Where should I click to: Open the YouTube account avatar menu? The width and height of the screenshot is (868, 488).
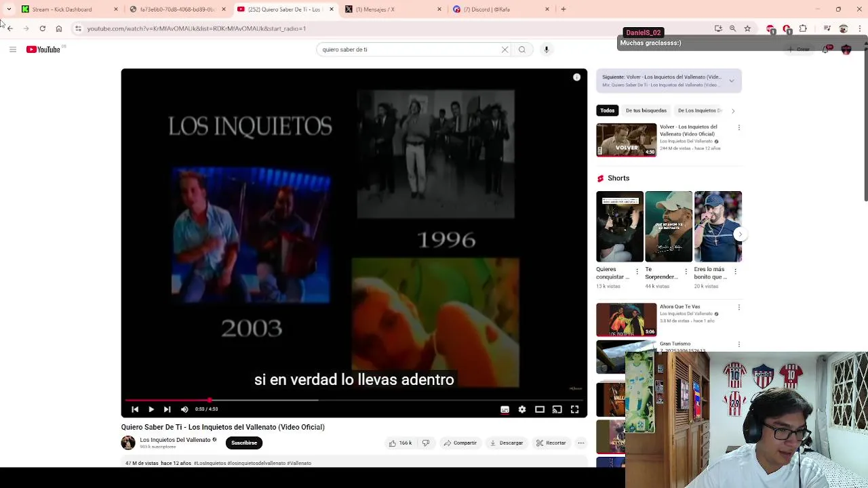[x=846, y=49]
